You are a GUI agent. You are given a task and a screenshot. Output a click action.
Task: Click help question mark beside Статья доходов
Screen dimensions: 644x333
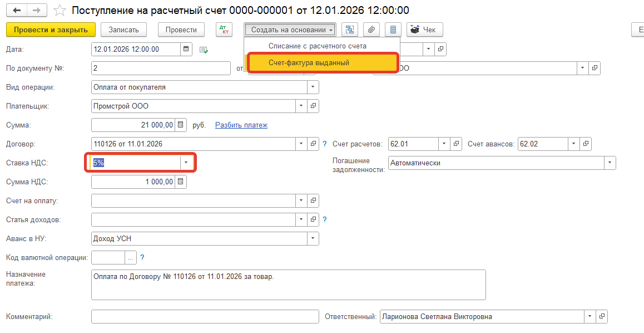pyautogui.click(x=325, y=219)
